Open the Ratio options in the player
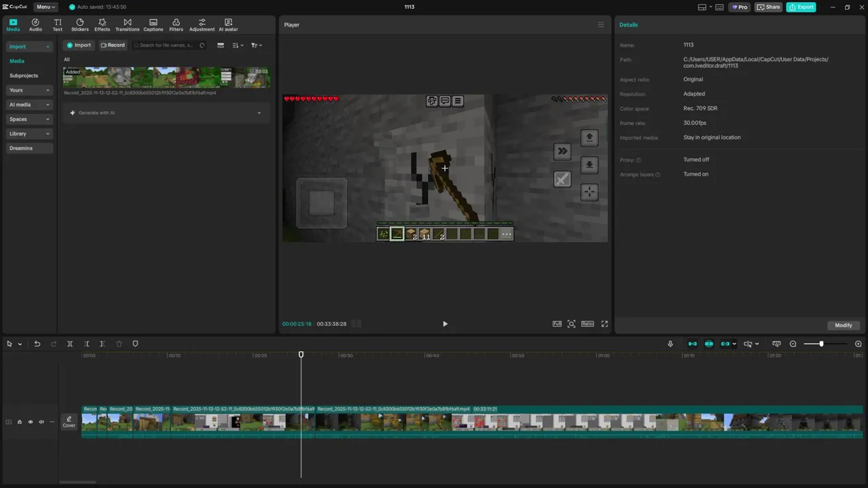The width and height of the screenshot is (868, 488). click(x=587, y=324)
